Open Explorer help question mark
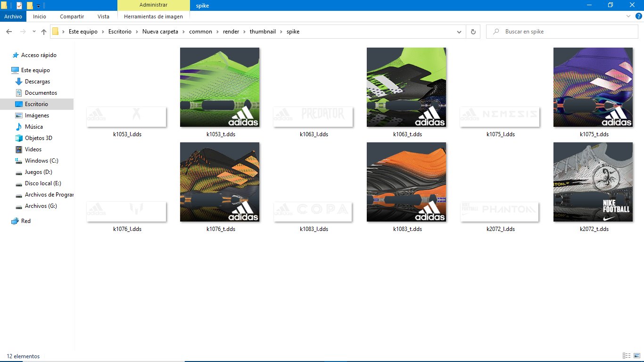The height and width of the screenshot is (362, 644). (x=639, y=16)
